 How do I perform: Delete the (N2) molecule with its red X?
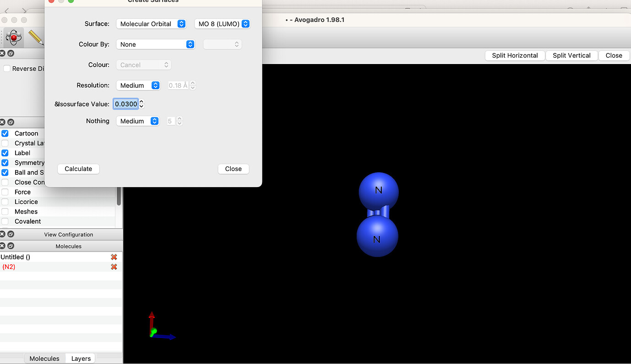pyautogui.click(x=114, y=267)
